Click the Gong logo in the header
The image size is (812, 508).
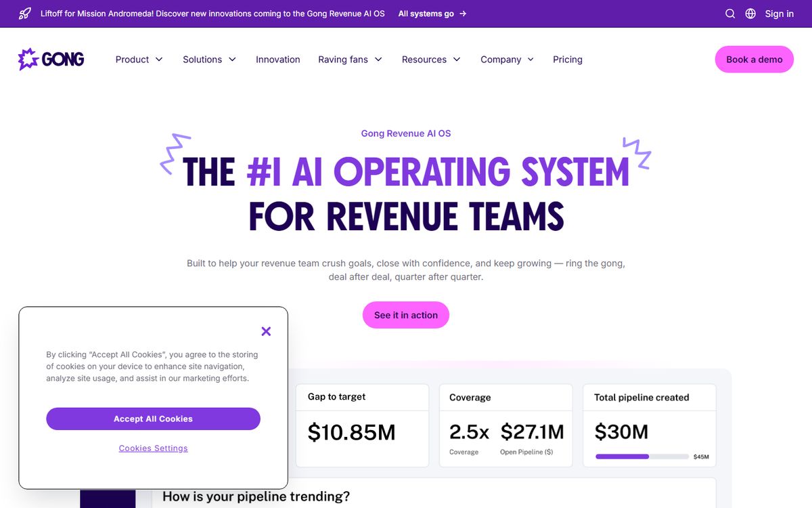[51, 60]
